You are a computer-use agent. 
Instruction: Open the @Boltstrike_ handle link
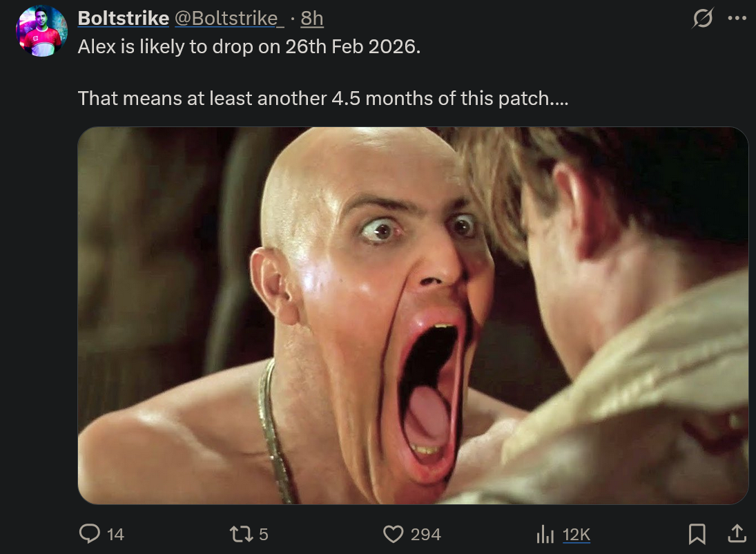(x=229, y=19)
